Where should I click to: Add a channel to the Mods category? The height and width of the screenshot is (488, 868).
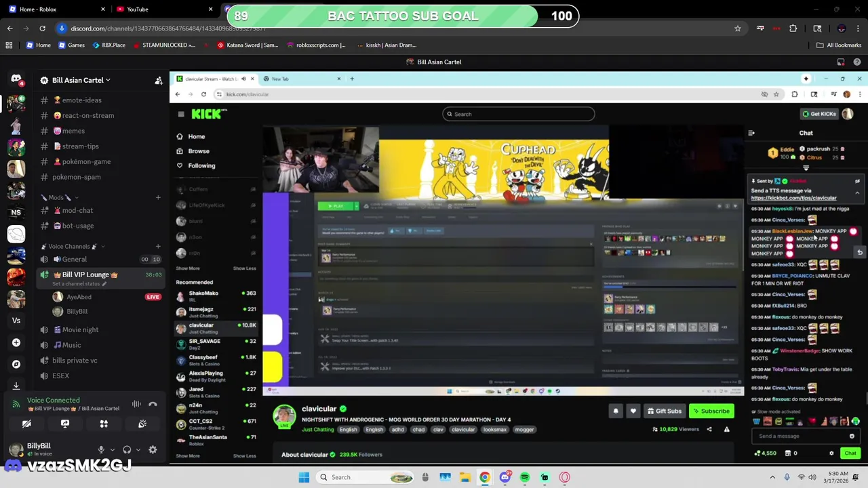(158, 198)
